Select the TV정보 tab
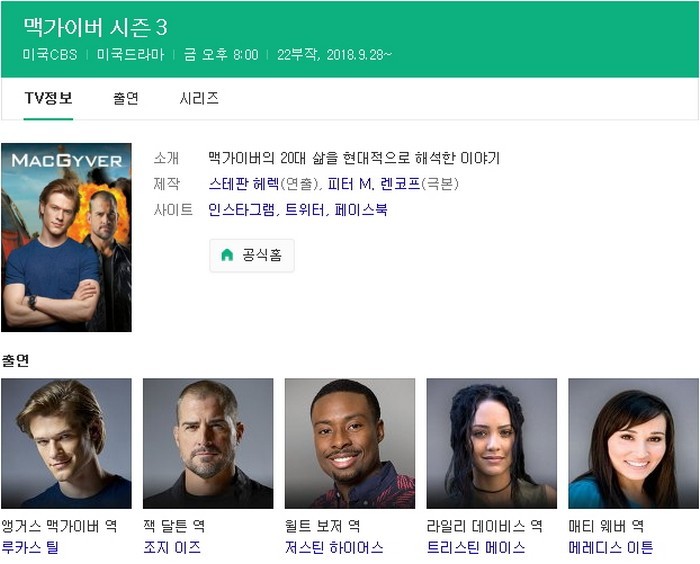The height and width of the screenshot is (564, 700). [48, 98]
